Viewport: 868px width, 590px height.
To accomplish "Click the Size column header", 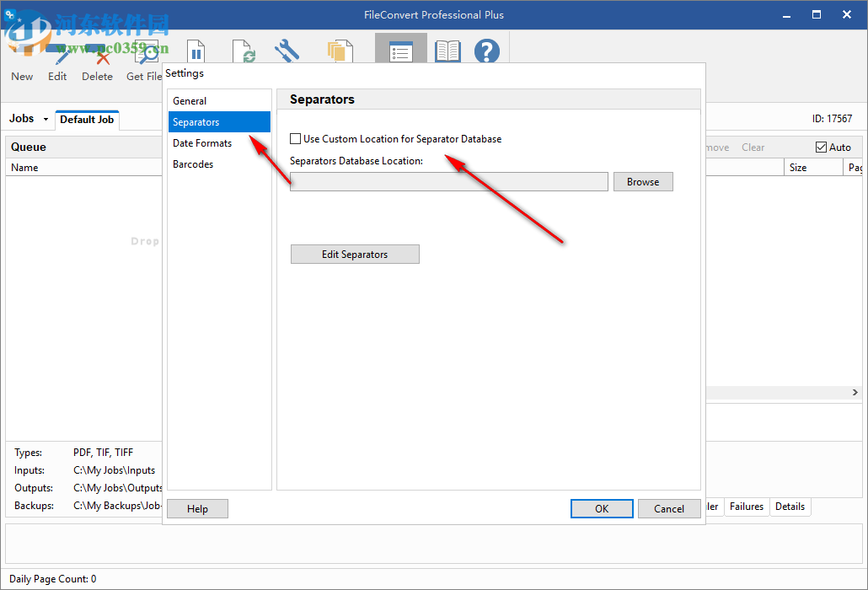I will (812, 167).
